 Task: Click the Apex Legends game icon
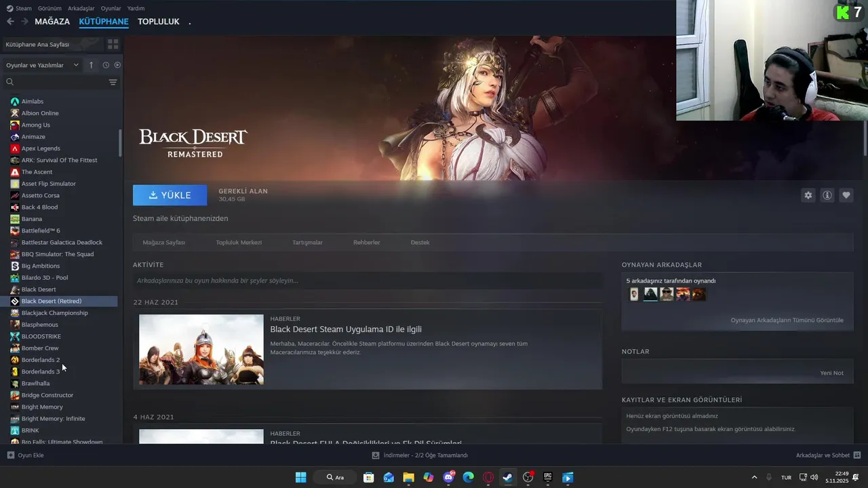click(x=15, y=148)
